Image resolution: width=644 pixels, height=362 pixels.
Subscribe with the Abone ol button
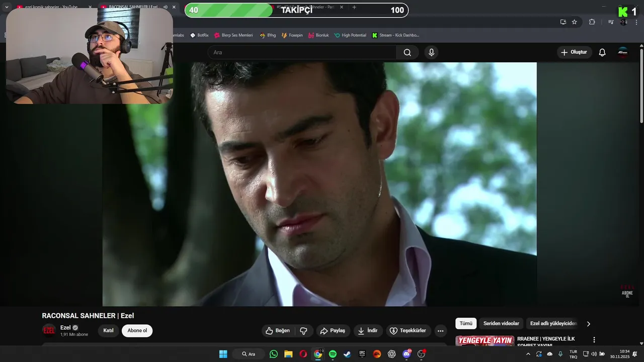click(x=137, y=330)
